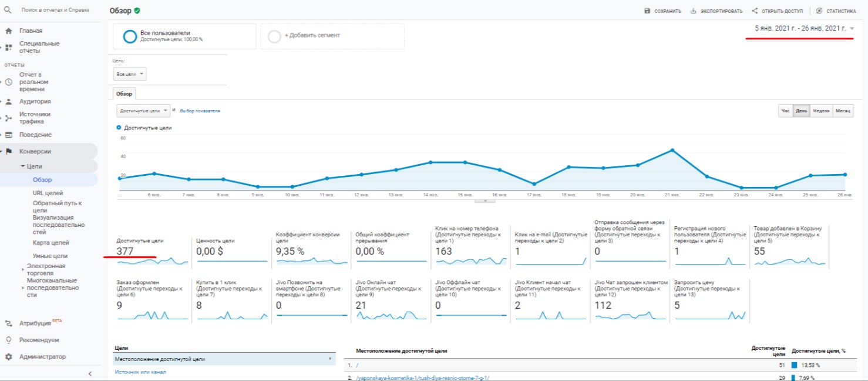Screen dimensions: 868x381
Task: Click the Выбор показателя link
Action: [200, 111]
